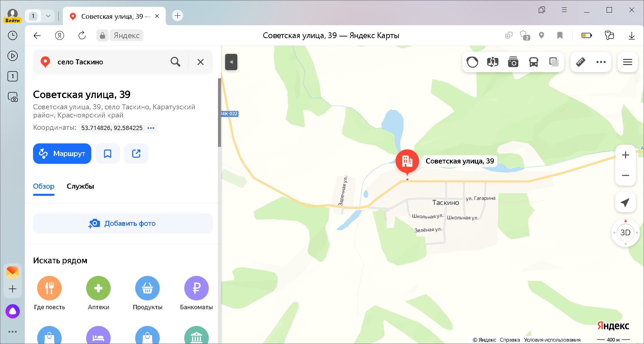Image resolution: width=644 pixels, height=344 pixels.
Task: Launch Alice assistant purple icon
Action: (x=13, y=311)
